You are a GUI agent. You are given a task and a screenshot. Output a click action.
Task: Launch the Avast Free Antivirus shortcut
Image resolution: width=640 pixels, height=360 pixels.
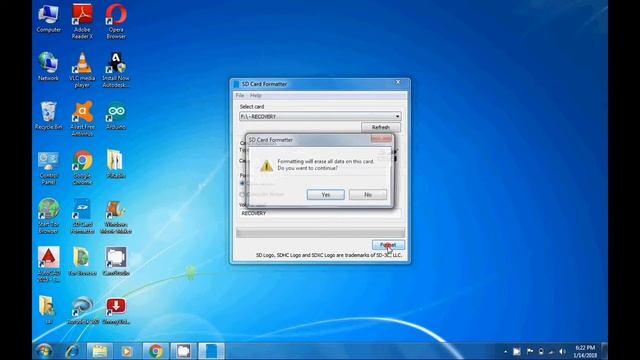[x=82, y=119]
